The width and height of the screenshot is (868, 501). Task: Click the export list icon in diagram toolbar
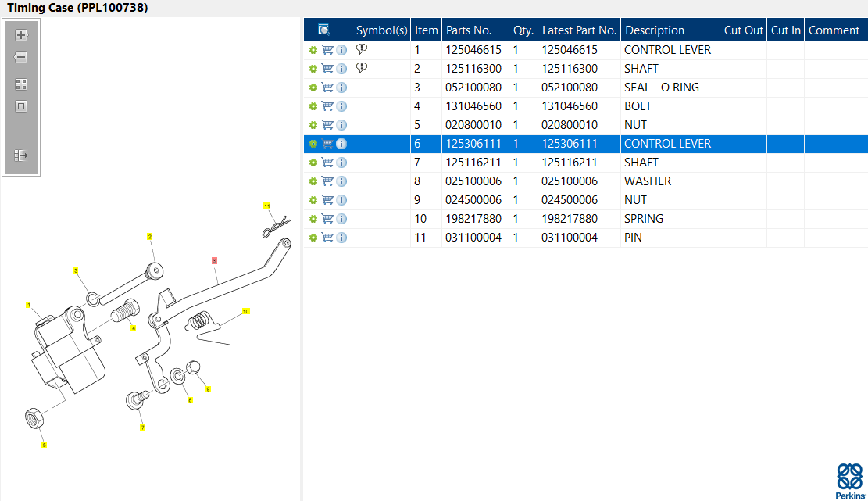coord(21,156)
